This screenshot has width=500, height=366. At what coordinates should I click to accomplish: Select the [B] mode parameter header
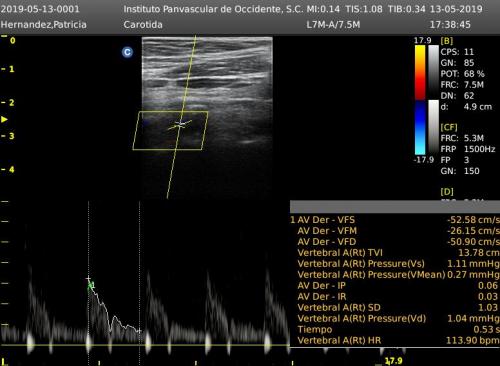click(x=447, y=41)
